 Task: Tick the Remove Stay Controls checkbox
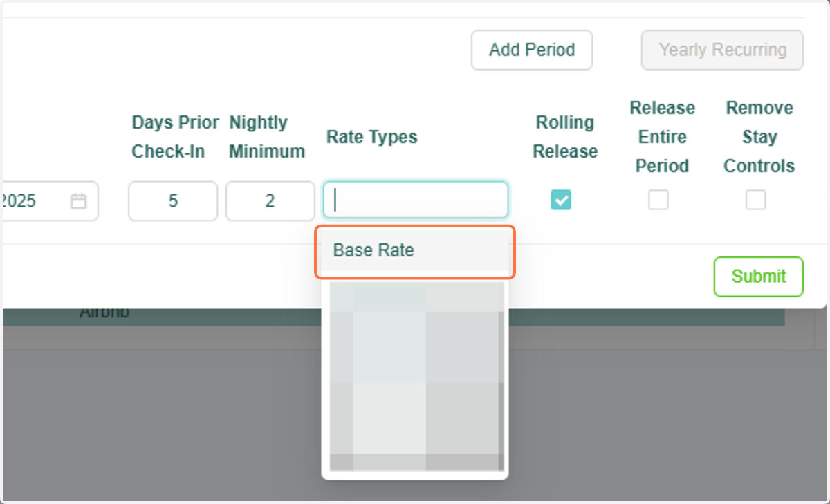tap(756, 200)
